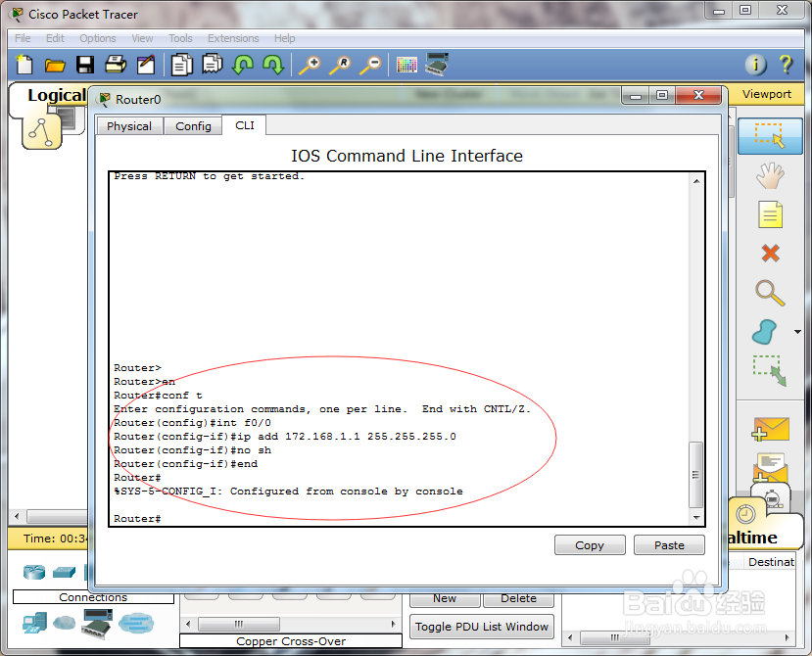This screenshot has width=812, height=656.
Task: Open the network information icon
Action: pyautogui.click(x=755, y=65)
